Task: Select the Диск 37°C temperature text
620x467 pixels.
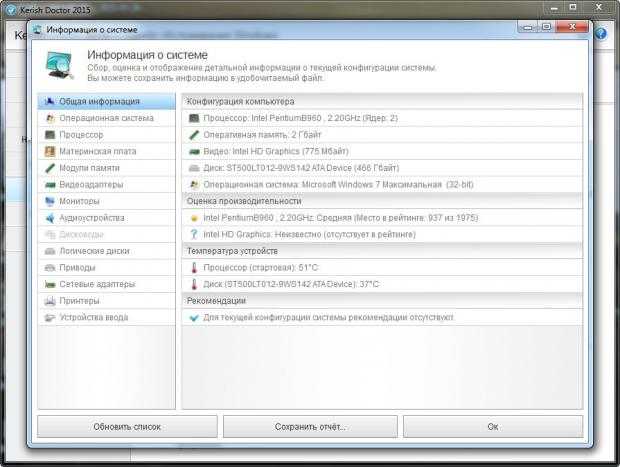Action: pos(291,284)
